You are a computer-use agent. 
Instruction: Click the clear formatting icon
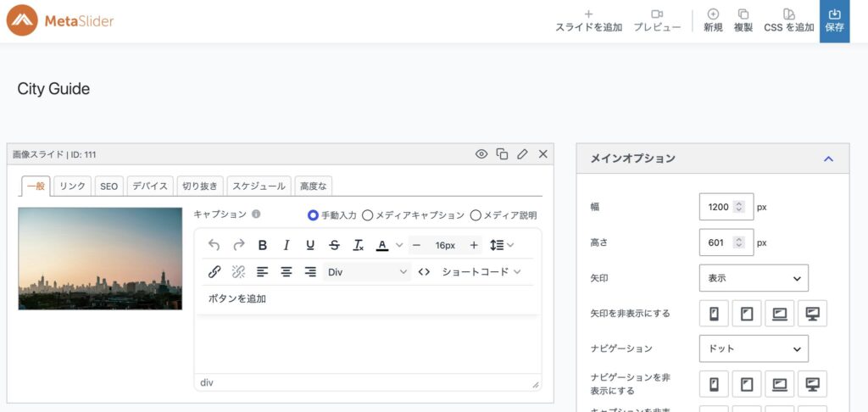coord(359,245)
